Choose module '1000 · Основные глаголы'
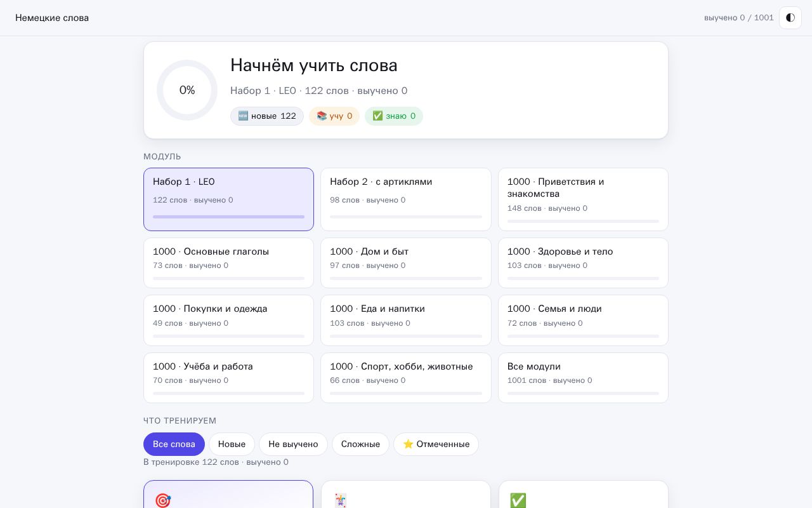The width and height of the screenshot is (812, 508). pos(228,263)
